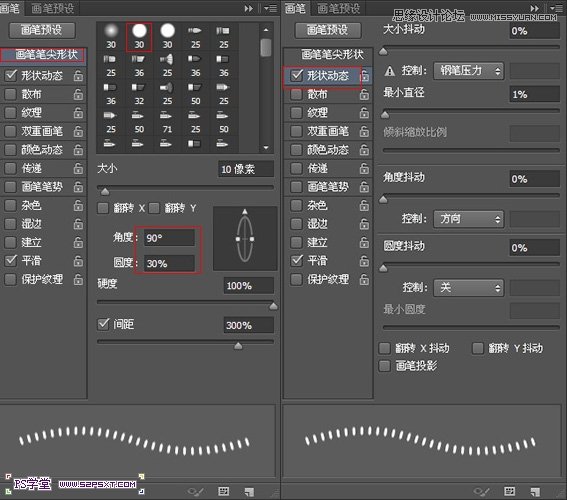Click the 硬度 field showing 100%
Screen dimensions: 567x500
coord(249,286)
